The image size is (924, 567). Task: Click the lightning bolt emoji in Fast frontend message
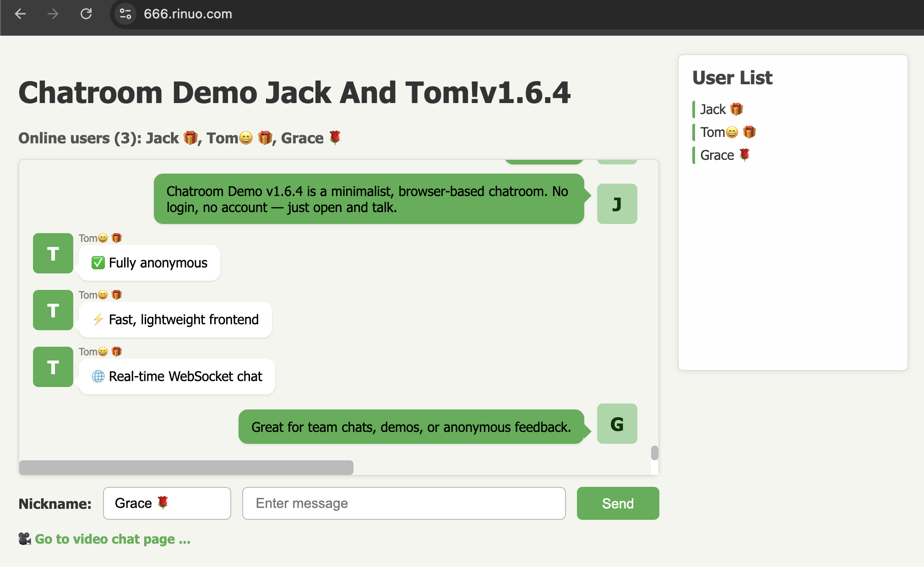click(98, 320)
